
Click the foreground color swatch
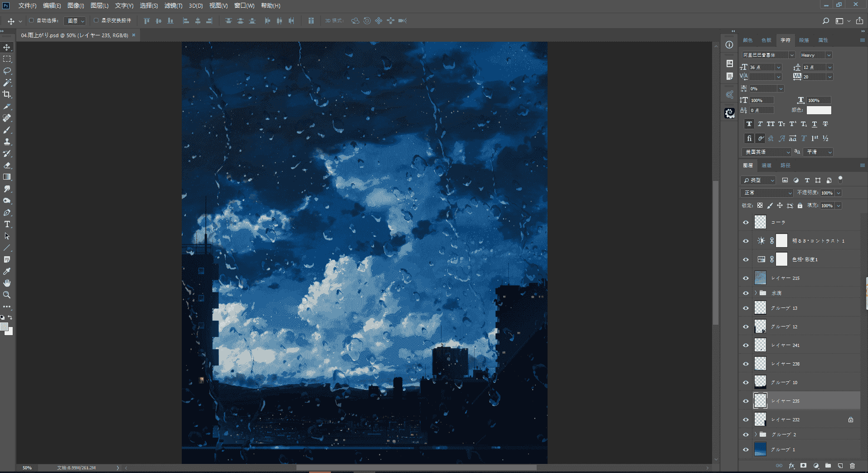pyautogui.click(x=4, y=327)
